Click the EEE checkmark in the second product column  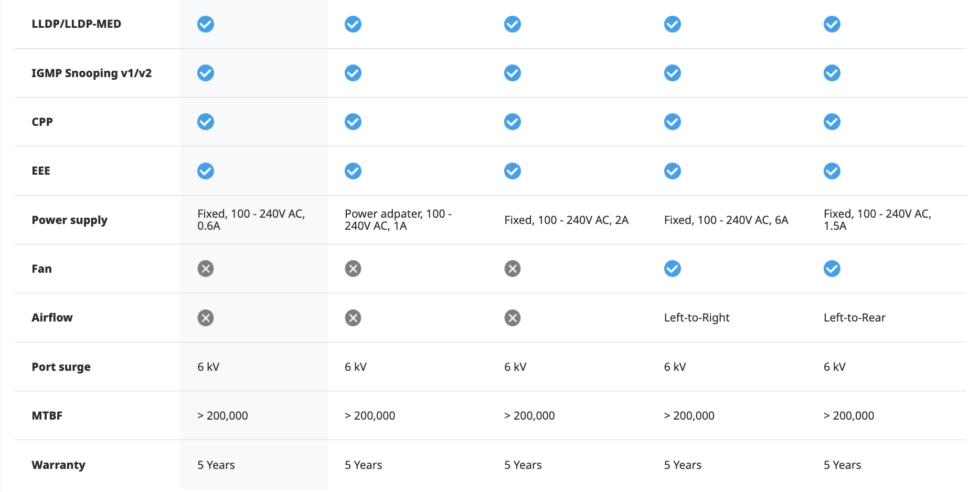pos(353,171)
